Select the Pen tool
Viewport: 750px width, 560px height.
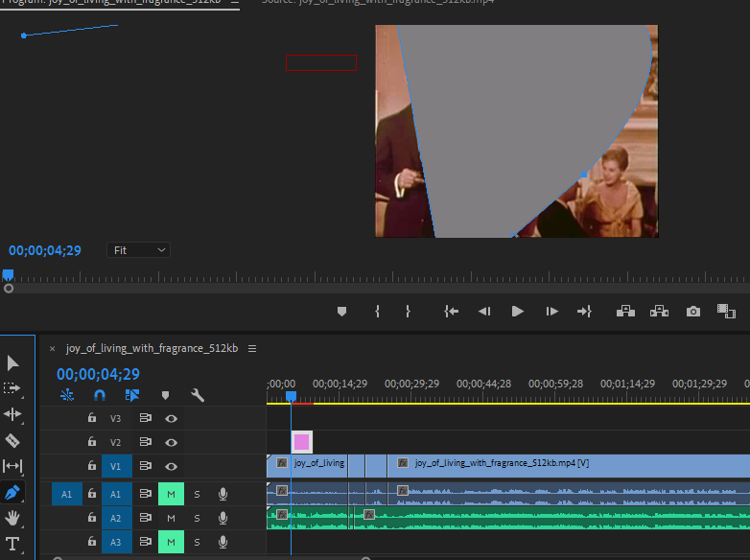[12, 492]
